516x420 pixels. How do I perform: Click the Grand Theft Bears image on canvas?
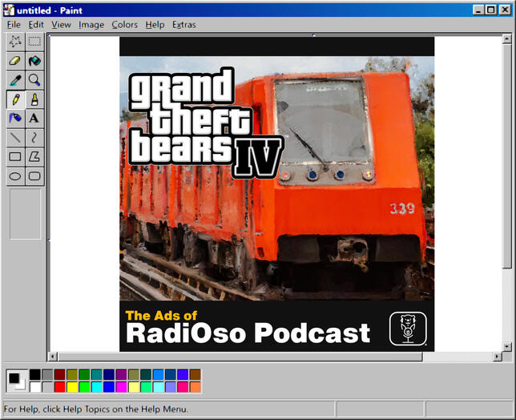[276, 194]
